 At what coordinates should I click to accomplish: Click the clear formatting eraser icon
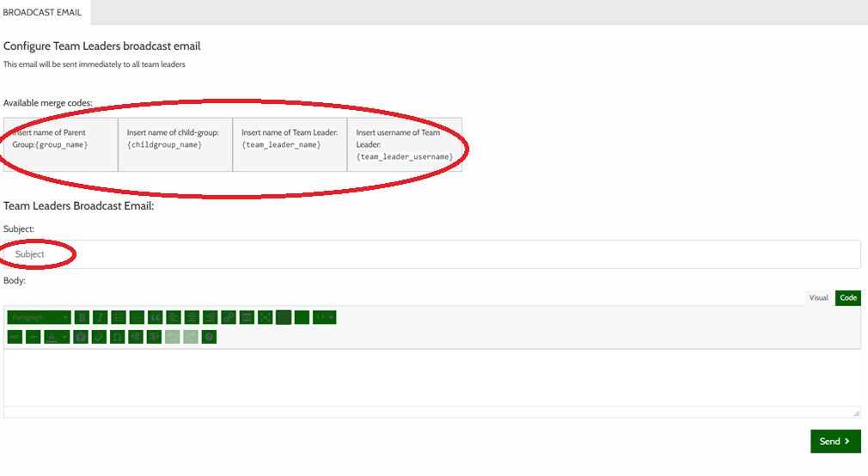100,337
